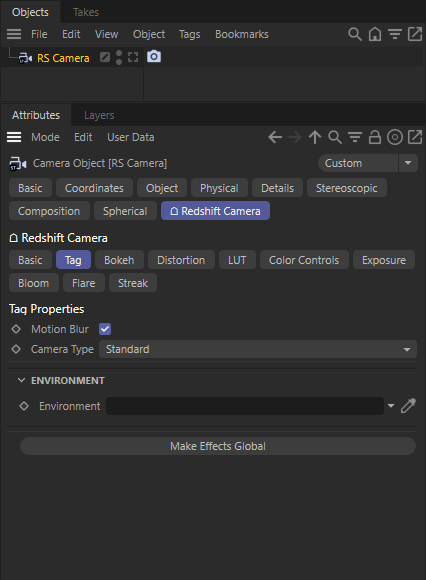This screenshot has width=426, height=580.
Task: Toggle keyframe diamond next to Camera Type
Action: click(16, 349)
